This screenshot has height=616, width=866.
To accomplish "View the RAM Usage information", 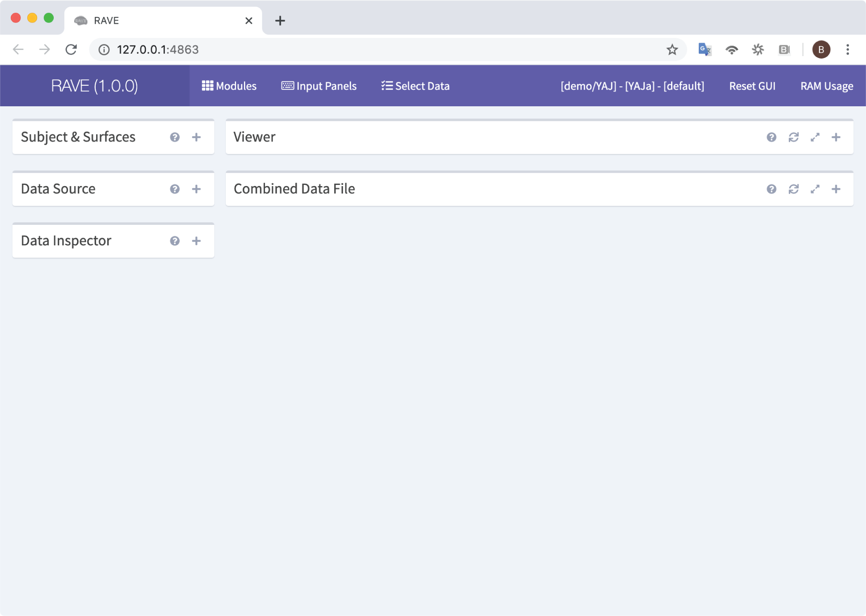I will [827, 86].
